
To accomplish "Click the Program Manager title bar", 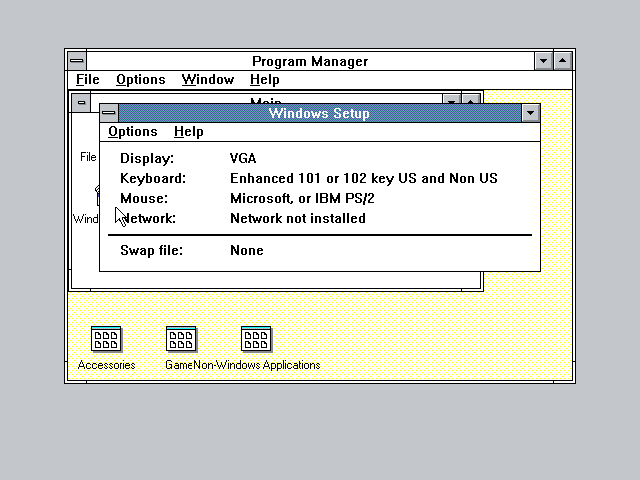I will click(310, 61).
